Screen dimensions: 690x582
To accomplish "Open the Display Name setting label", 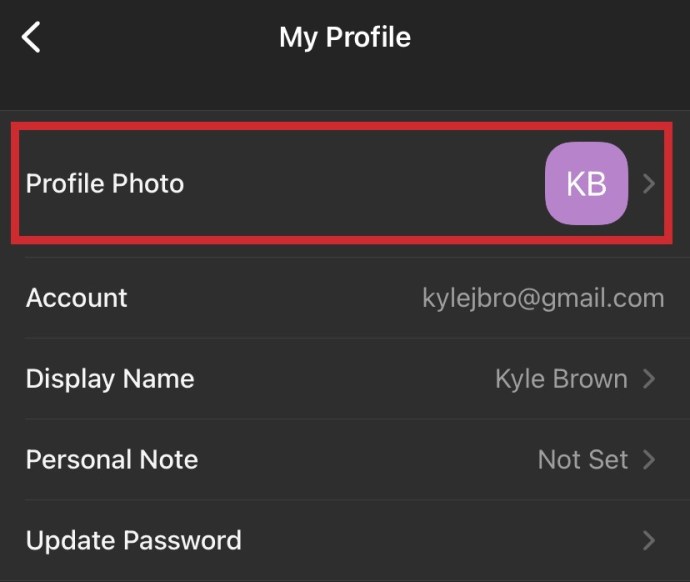I will (x=110, y=379).
